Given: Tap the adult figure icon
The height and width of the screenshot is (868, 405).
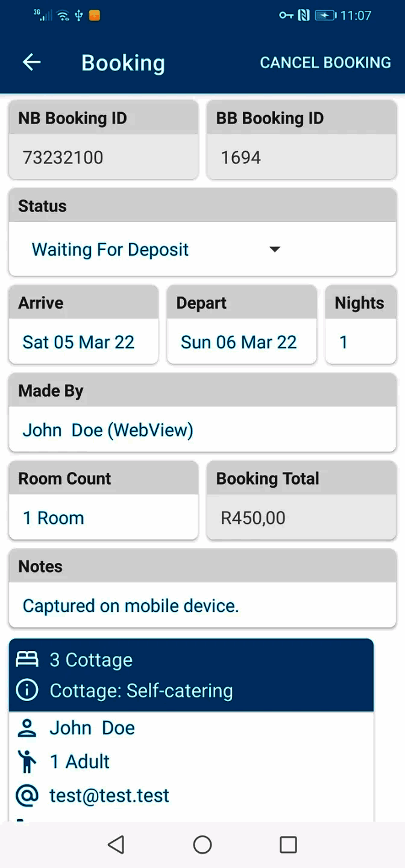Looking at the screenshot, I should [27, 762].
